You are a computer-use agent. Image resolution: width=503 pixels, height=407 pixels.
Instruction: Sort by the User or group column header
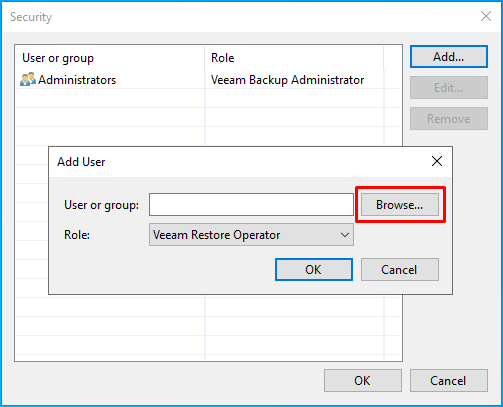110,58
